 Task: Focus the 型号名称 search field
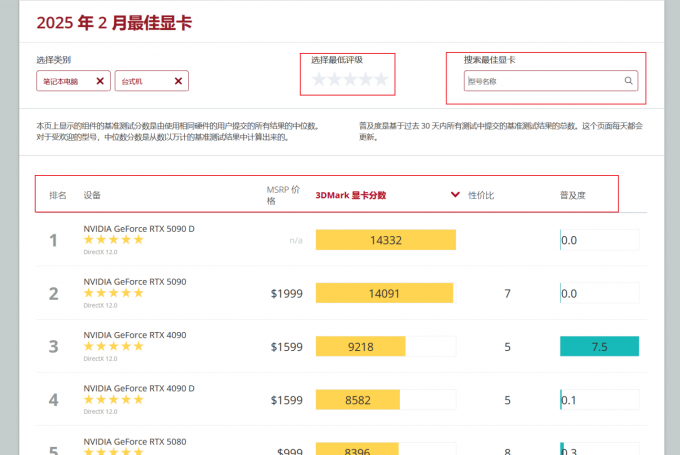(551, 81)
